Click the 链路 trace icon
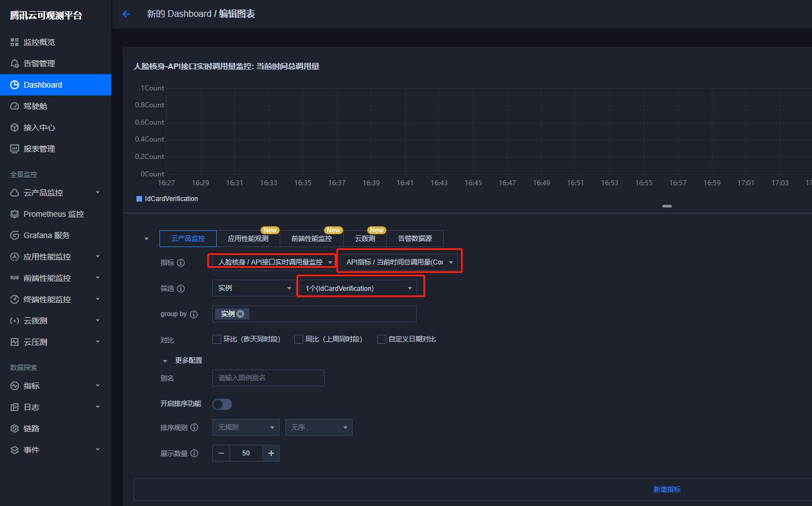This screenshot has height=506, width=812. (15, 428)
